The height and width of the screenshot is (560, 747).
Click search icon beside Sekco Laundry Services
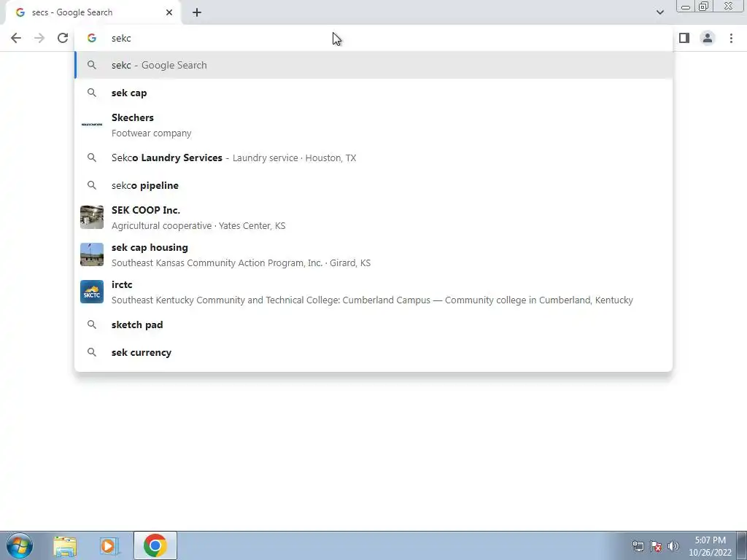pos(92,157)
